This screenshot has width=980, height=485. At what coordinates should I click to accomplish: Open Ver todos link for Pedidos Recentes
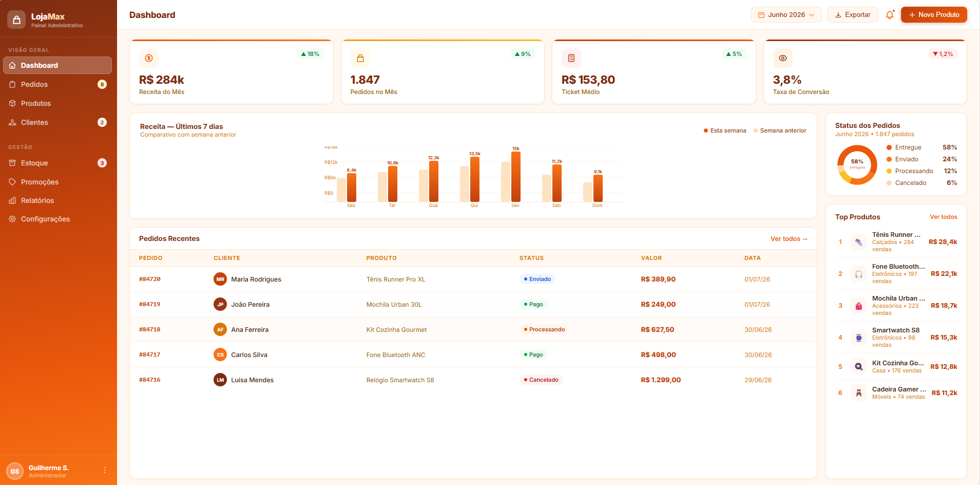789,239
